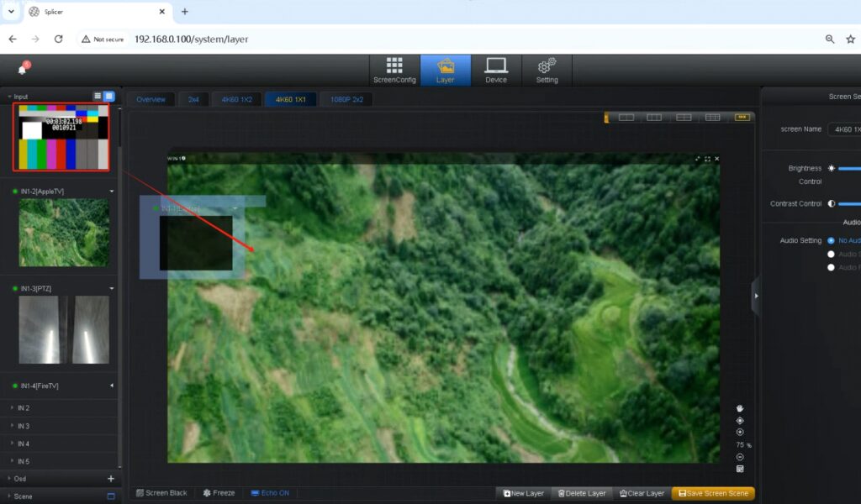The height and width of the screenshot is (504, 861).
Task: Close the WIN1 layer window
Action: [716, 159]
